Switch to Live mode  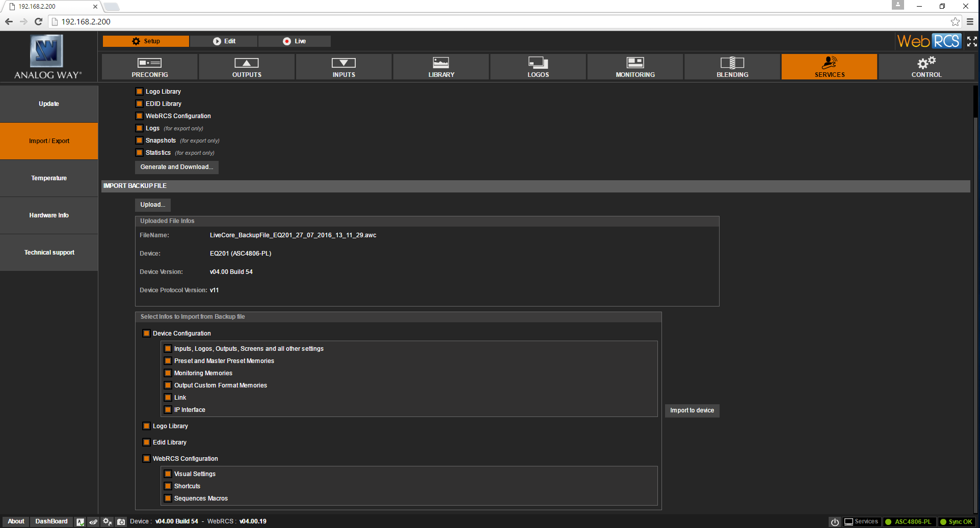[x=295, y=41]
